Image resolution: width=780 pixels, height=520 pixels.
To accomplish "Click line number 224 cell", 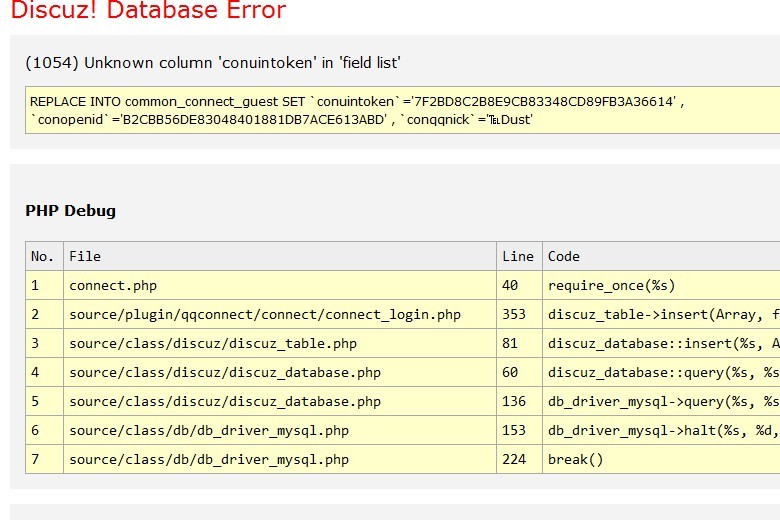I will [x=514, y=460].
